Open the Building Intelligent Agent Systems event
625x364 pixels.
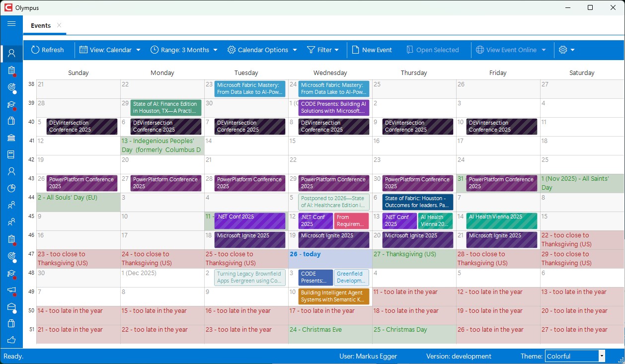[334, 296]
